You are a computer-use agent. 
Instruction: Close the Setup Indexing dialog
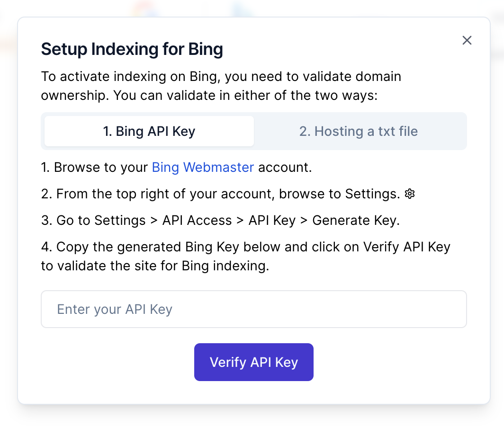point(467,41)
